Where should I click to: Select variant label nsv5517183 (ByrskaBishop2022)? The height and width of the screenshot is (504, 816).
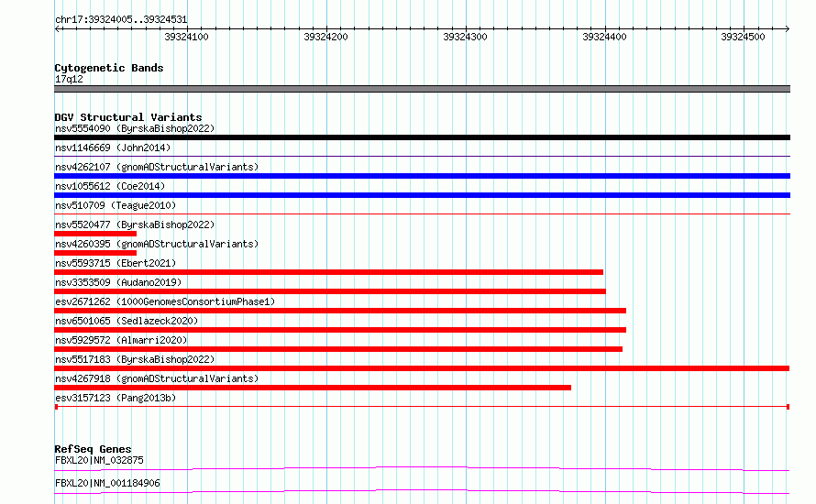tap(135, 359)
